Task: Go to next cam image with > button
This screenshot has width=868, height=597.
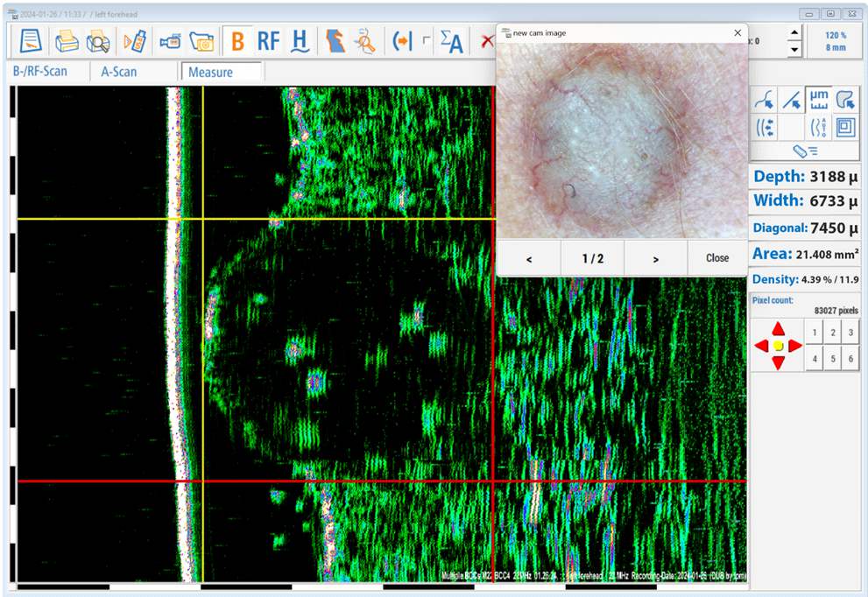Action: click(x=655, y=258)
